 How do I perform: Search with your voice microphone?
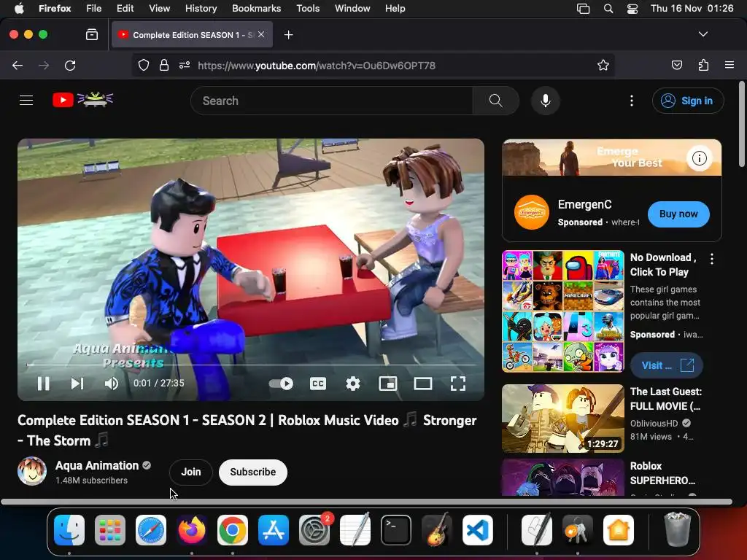[546, 101]
